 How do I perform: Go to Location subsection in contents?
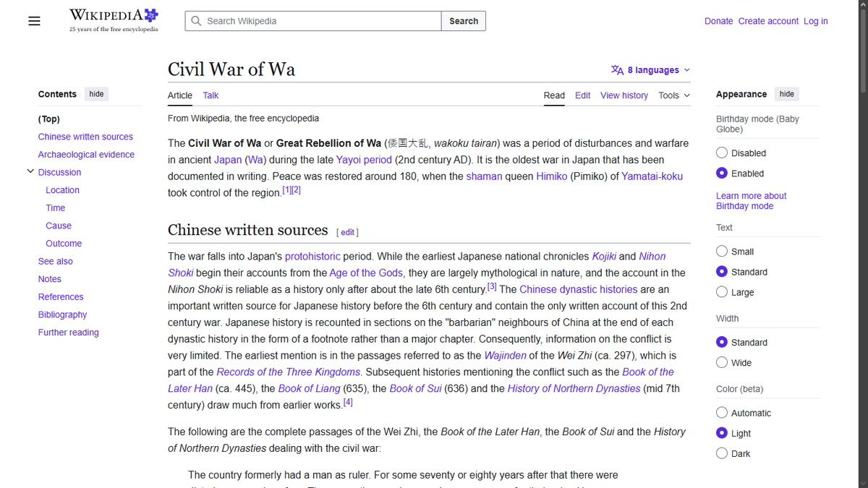(x=62, y=190)
